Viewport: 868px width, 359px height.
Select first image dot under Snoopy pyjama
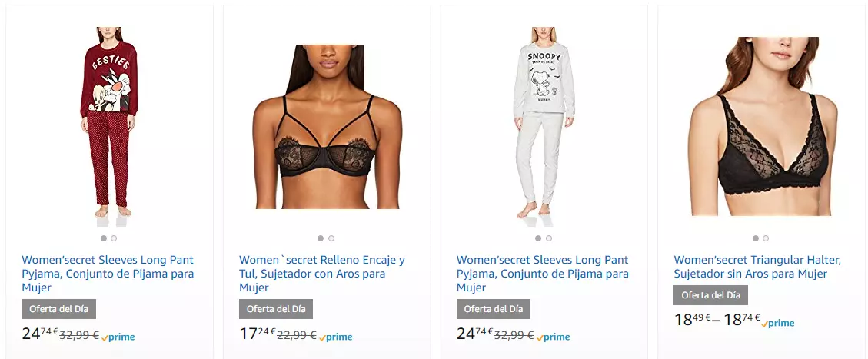point(538,238)
